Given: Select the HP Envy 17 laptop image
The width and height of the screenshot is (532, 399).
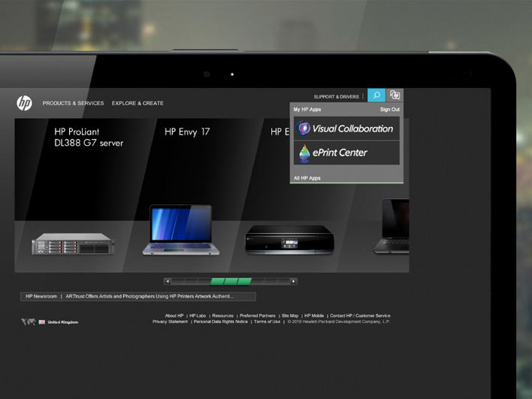Looking at the screenshot, I should coord(181,230).
